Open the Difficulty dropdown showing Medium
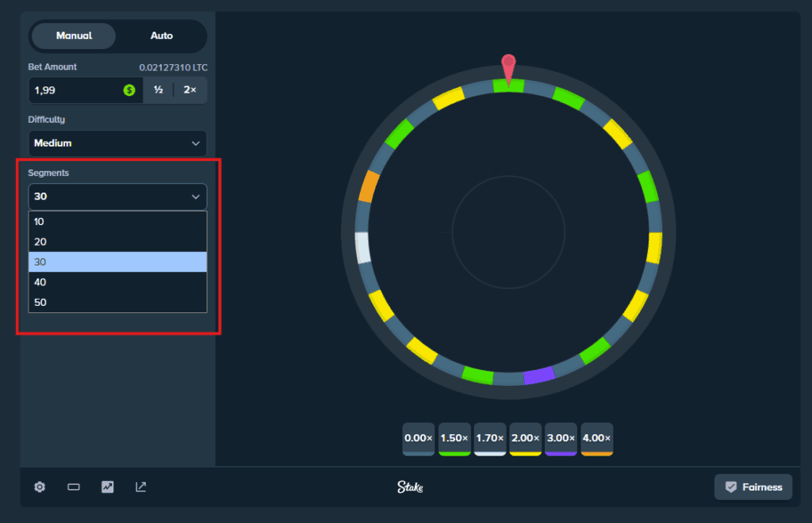 pos(117,143)
